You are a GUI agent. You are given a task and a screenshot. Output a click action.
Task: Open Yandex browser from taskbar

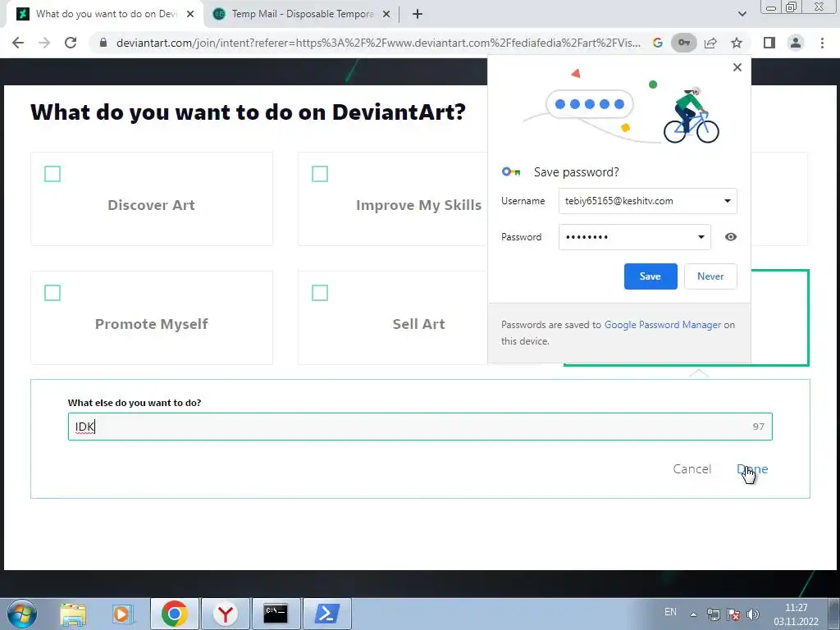[x=225, y=614]
